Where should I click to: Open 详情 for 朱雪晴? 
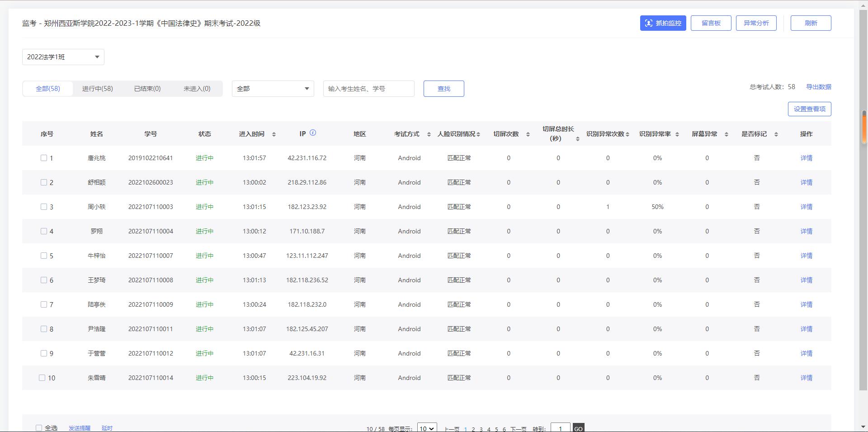pos(807,378)
